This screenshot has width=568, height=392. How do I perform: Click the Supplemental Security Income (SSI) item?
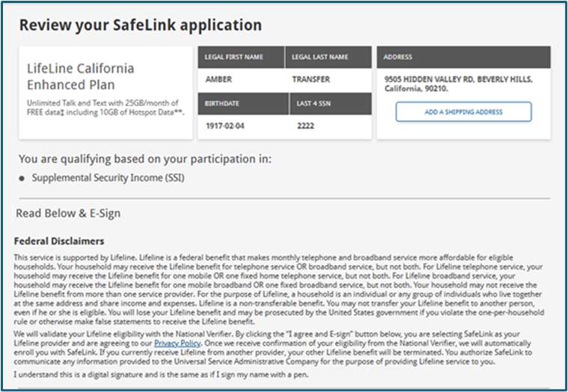coord(108,178)
